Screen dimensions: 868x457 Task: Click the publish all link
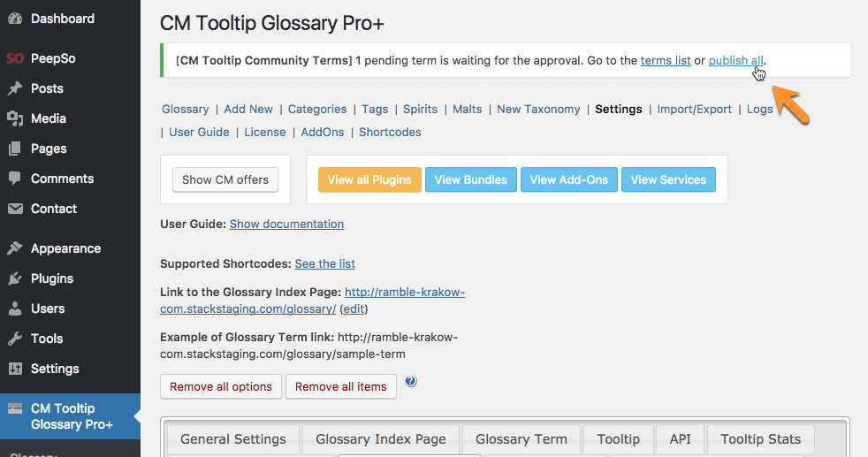click(x=735, y=60)
